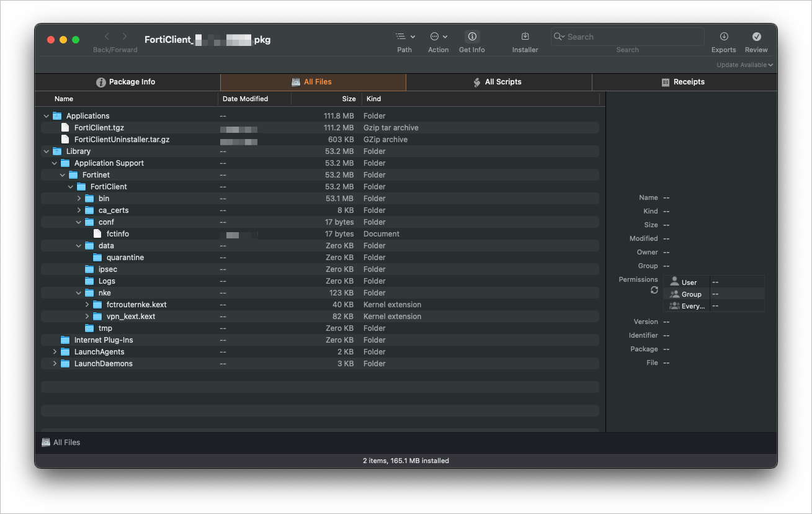
Task: Collapse the conf folder
Action: click(79, 222)
